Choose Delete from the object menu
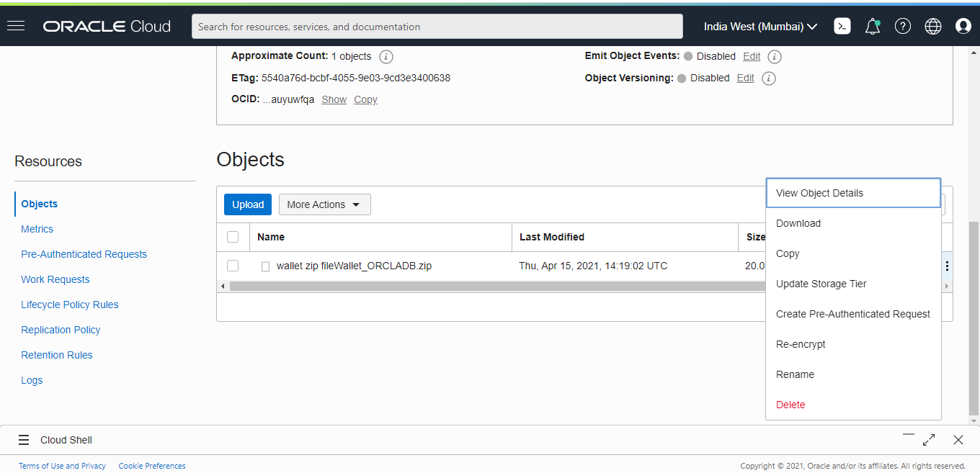 coord(853,405)
